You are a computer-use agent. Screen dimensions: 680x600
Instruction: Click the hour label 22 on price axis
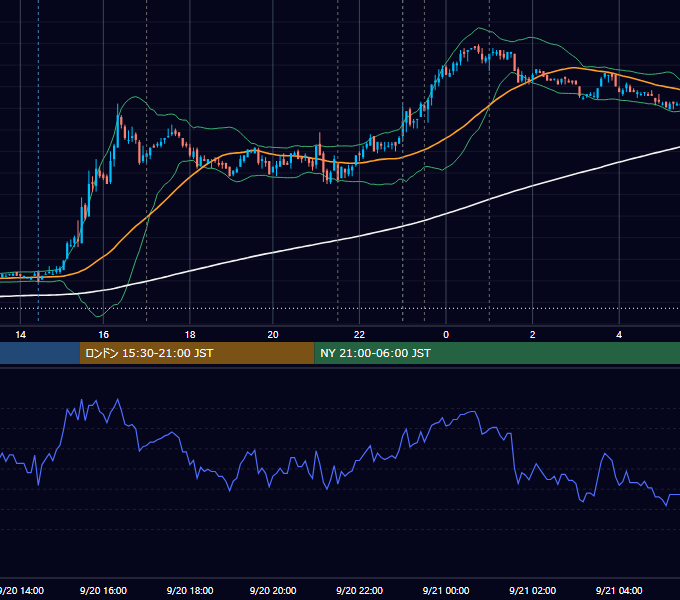coord(359,335)
